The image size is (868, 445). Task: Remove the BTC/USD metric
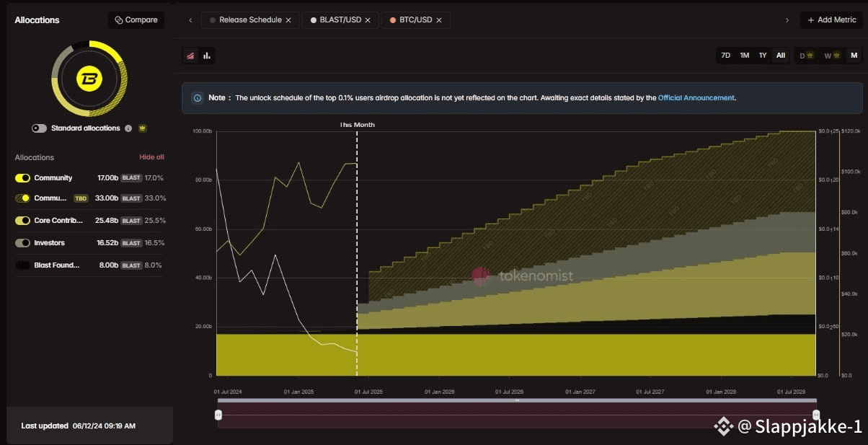440,20
